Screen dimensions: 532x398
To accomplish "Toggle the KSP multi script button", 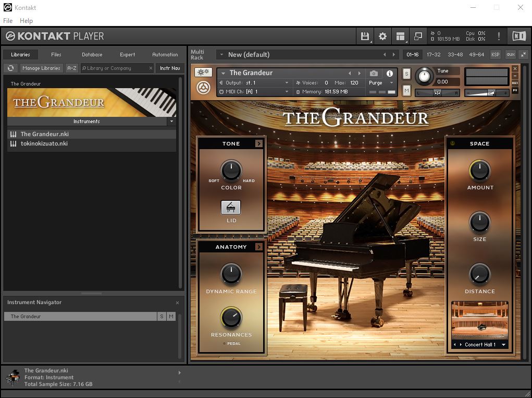I will [x=496, y=54].
